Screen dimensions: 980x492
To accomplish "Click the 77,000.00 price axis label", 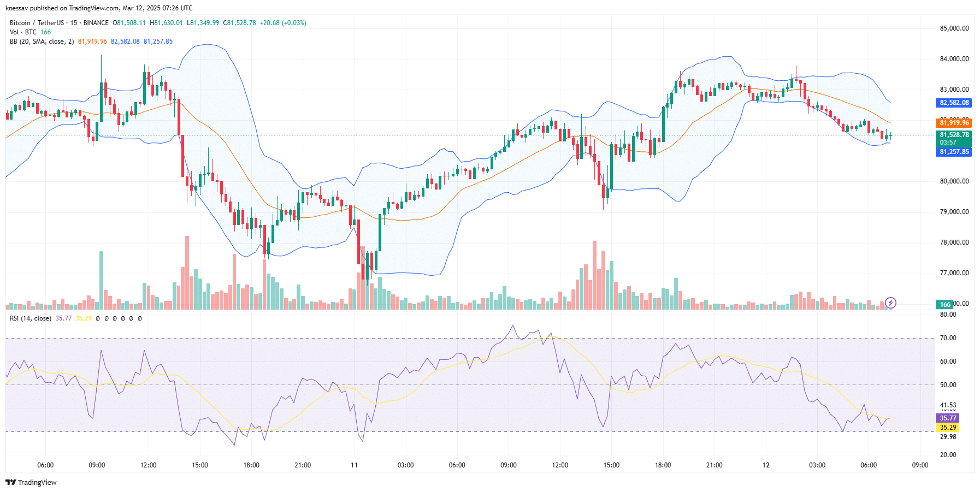I will tap(954, 273).
